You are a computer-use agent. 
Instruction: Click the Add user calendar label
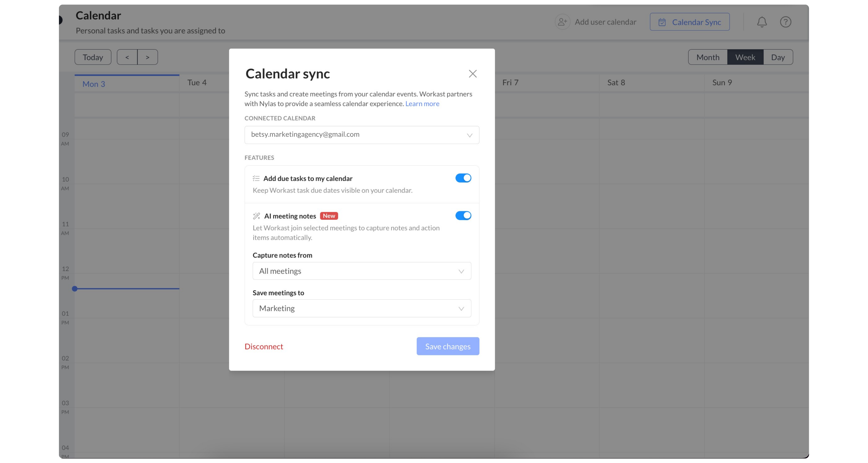click(x=605, y=22)
